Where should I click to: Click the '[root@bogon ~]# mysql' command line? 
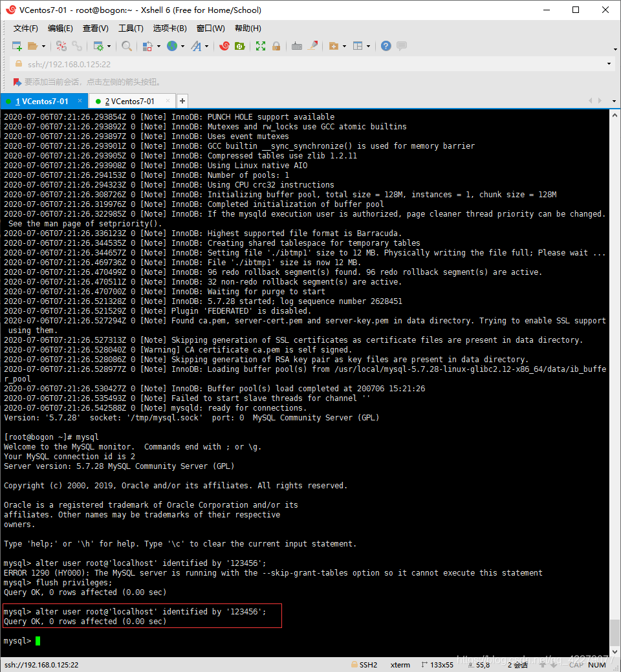[x=52, y=437]
